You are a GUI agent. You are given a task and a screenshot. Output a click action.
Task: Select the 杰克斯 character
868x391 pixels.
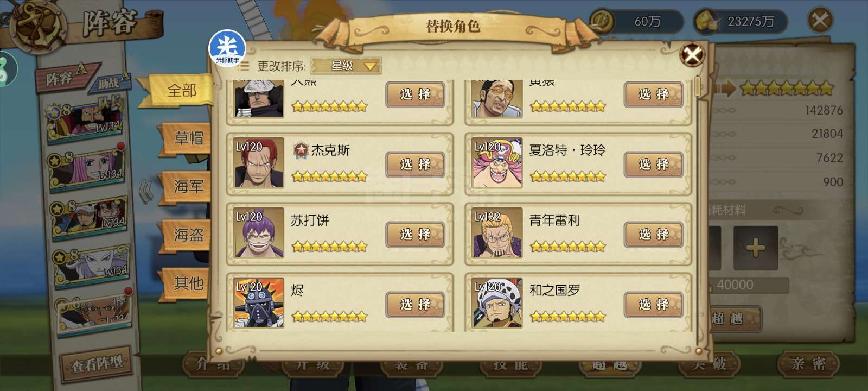tap(415, 165)
